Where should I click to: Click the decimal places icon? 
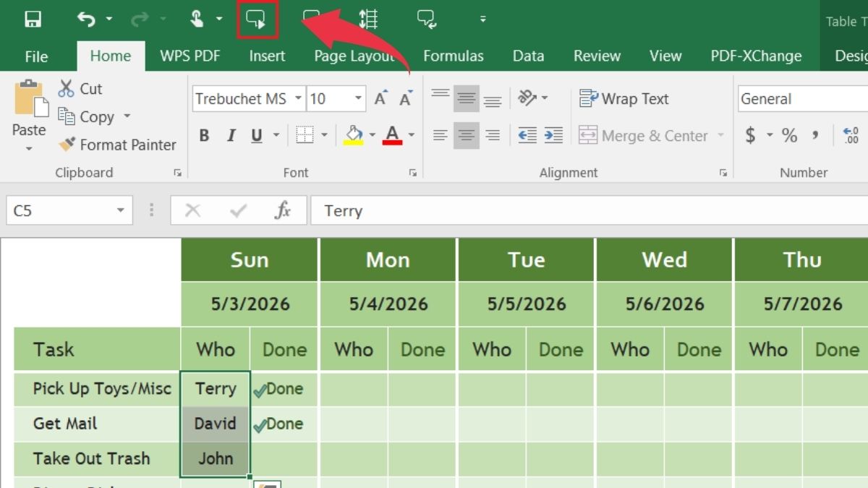[x=851, y=135]
